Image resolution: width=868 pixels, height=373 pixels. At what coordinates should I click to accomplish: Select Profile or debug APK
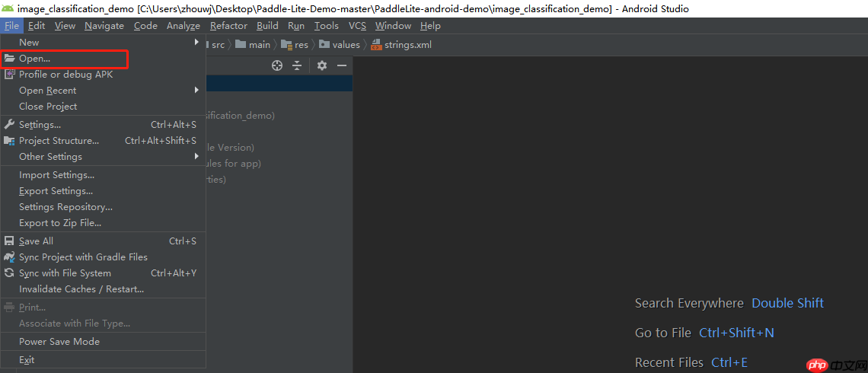coord(103,74)
